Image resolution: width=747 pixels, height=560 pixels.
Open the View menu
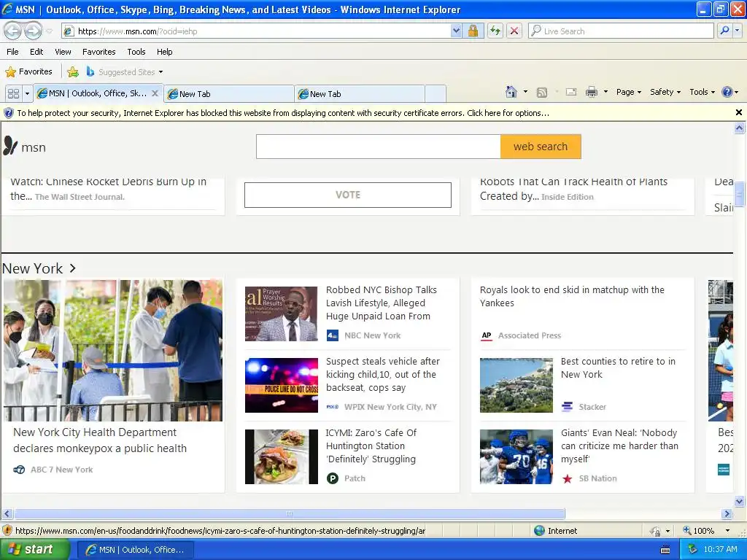(63, 52)
